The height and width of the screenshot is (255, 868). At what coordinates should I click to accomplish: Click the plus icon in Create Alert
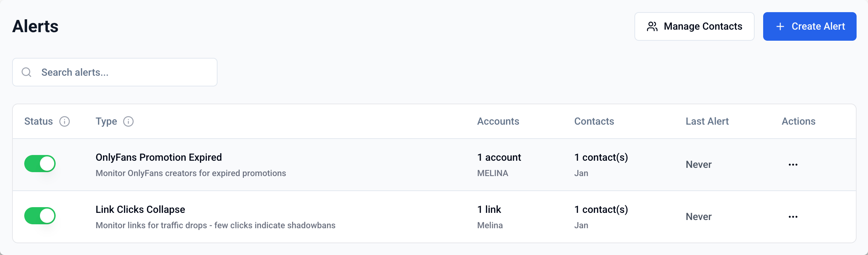[x=780, y=26]
